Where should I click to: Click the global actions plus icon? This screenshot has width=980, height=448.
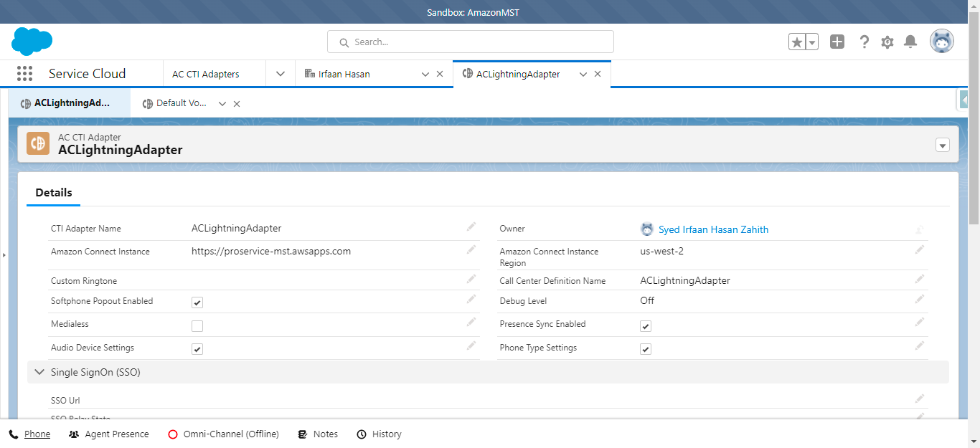(x=837, y=42)
